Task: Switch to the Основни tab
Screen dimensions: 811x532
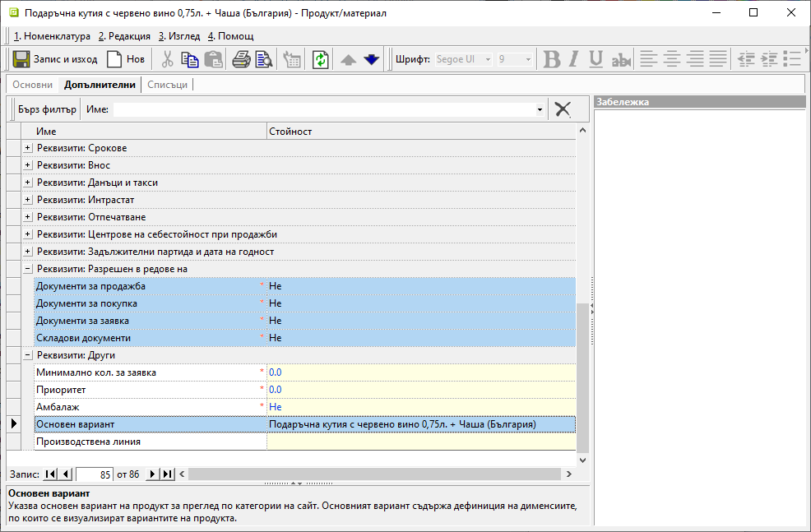Action: coord(33,85)
